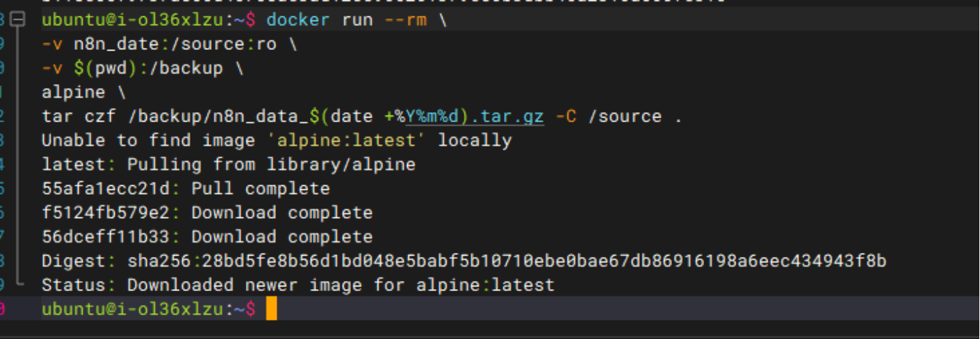Click 'Status: Downloaded newer image' line
This screenshot has height=339, width=980.
click(298, 284)
